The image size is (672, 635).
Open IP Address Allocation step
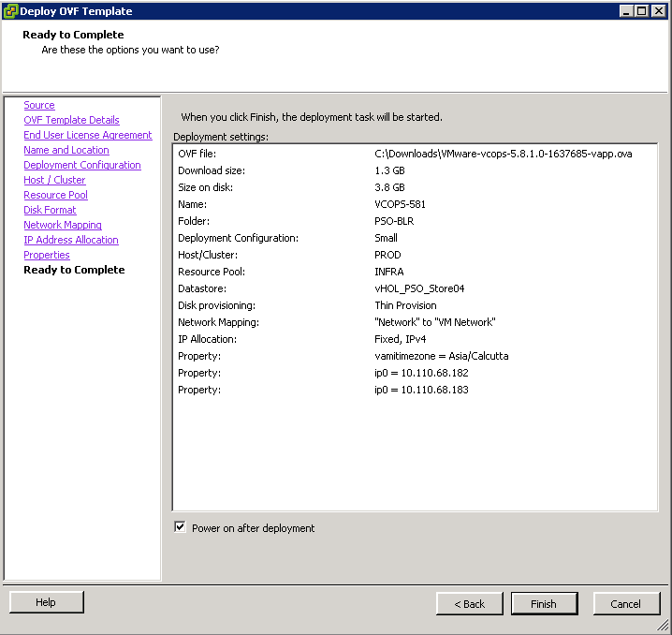71,240
